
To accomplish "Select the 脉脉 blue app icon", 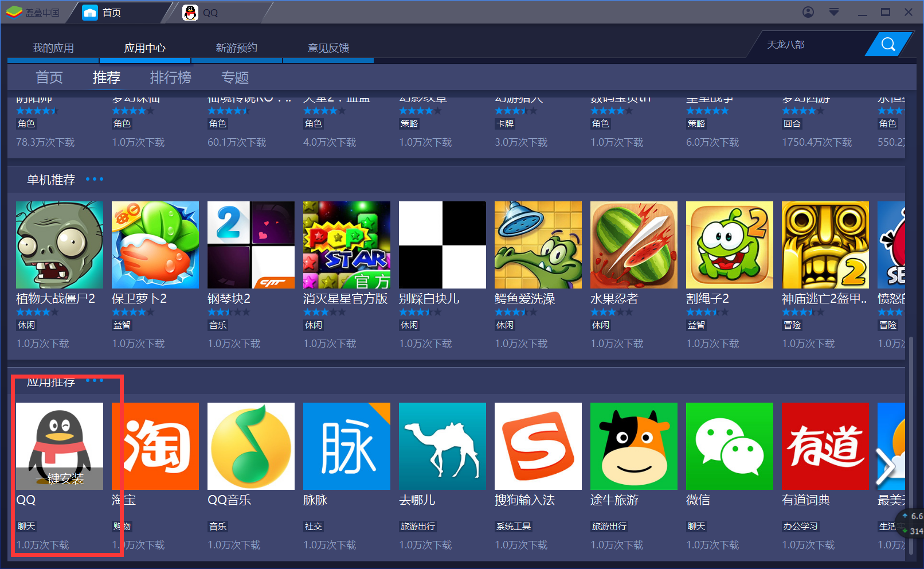I will click(x=347, y=446).
